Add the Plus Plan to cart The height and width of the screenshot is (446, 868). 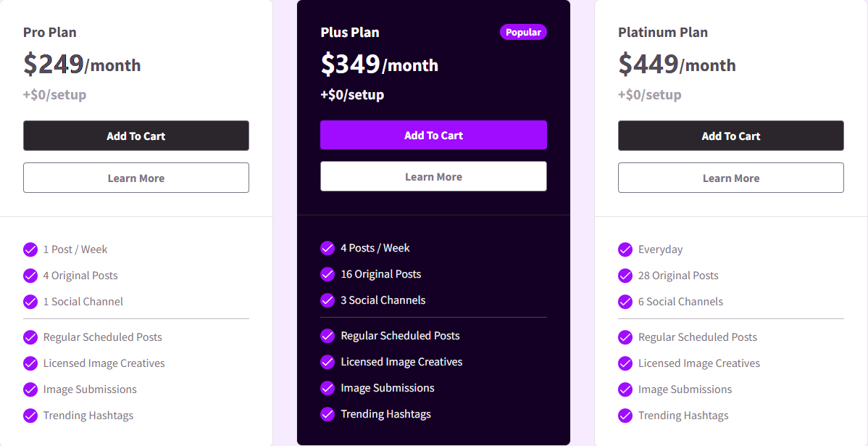(433, 135)
